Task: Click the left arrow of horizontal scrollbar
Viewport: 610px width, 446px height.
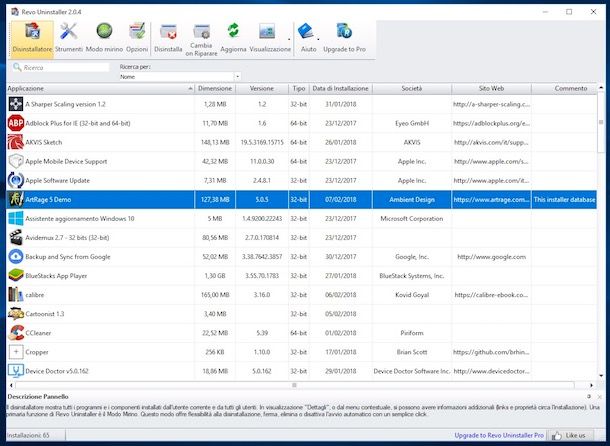Action: [x=11, y=385]
